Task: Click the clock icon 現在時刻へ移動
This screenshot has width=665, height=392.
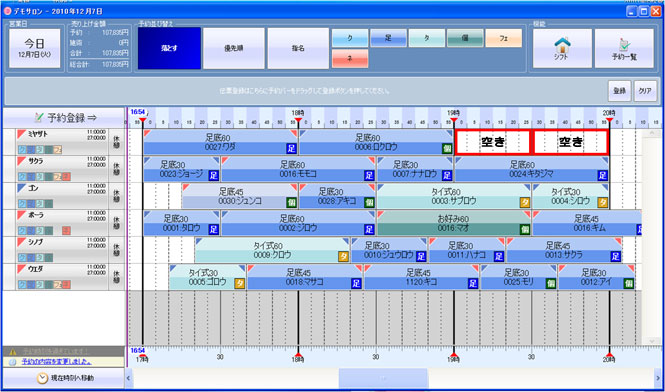Action: click(x=42, y=378)
